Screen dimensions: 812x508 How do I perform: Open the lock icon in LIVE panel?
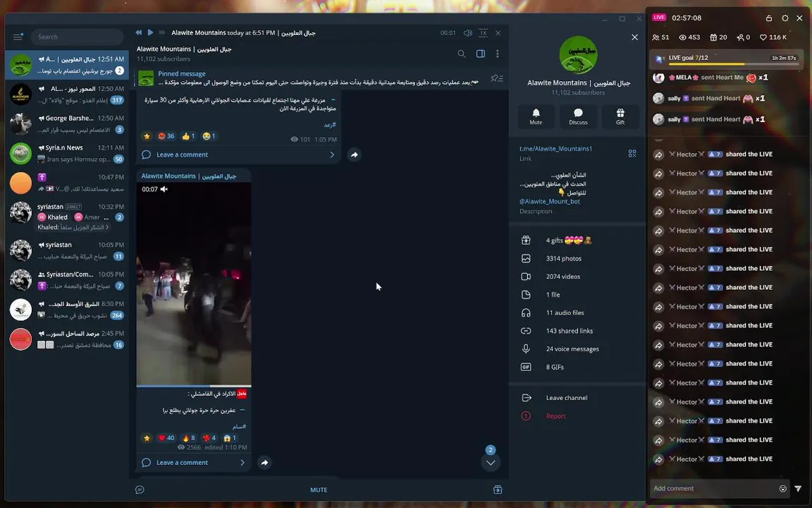(769, 18)
